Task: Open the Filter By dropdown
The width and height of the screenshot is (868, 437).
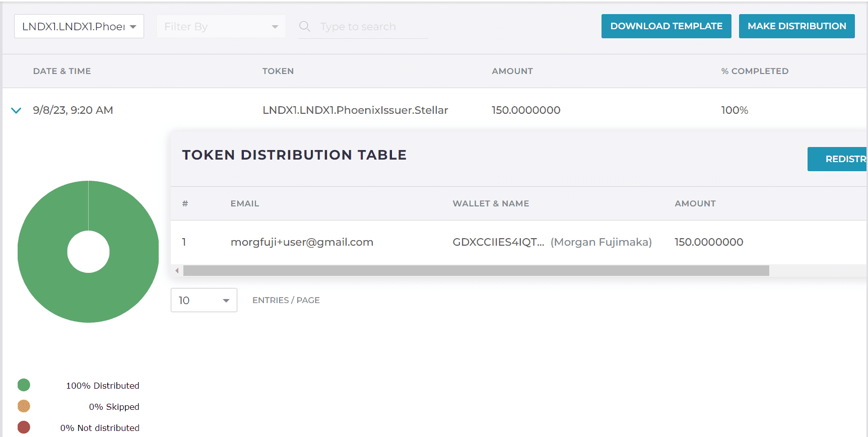Action: click(x=221, y=26)
